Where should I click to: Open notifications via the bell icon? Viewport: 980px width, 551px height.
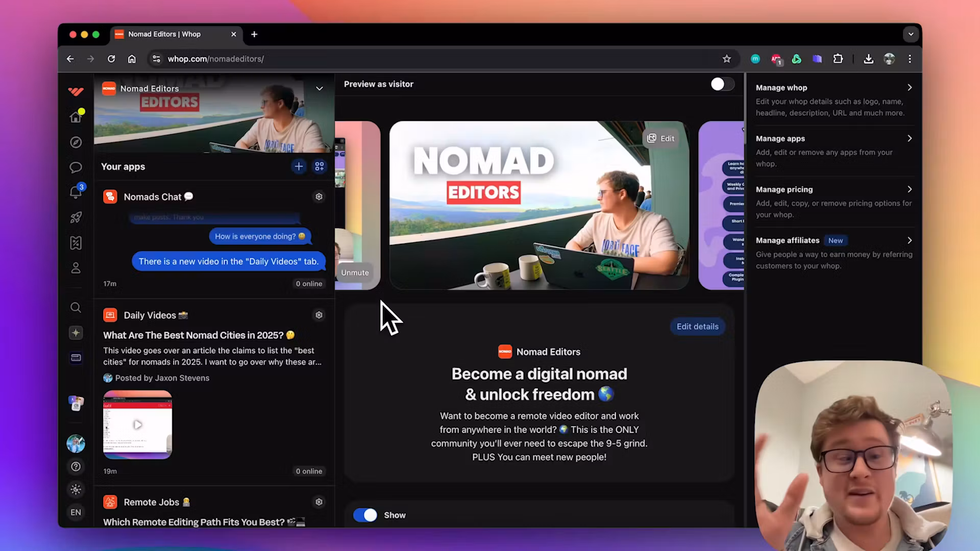pos(76,192)
